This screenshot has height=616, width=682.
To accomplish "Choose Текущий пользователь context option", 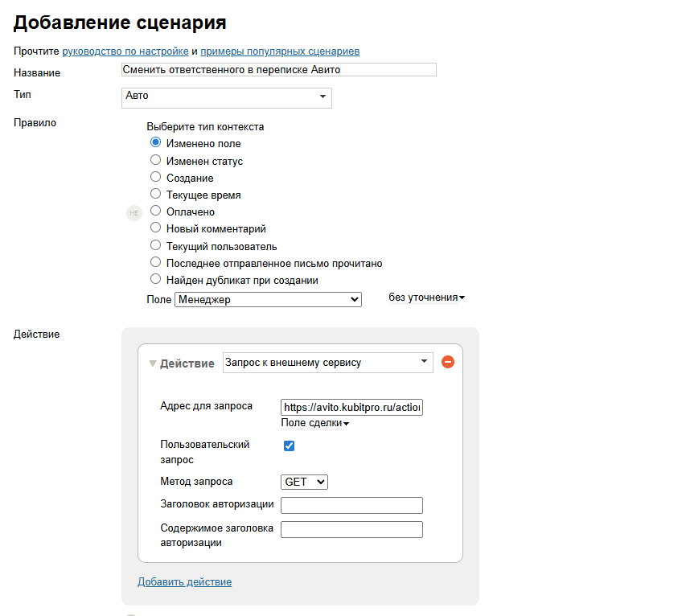I will 156,246.
